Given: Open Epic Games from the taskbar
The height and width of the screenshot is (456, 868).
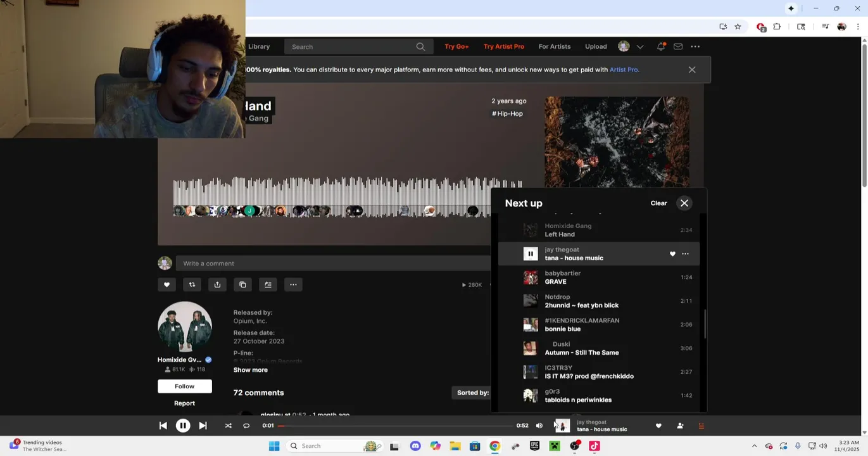Looking at the screenshot, I should tap(534, 446).
